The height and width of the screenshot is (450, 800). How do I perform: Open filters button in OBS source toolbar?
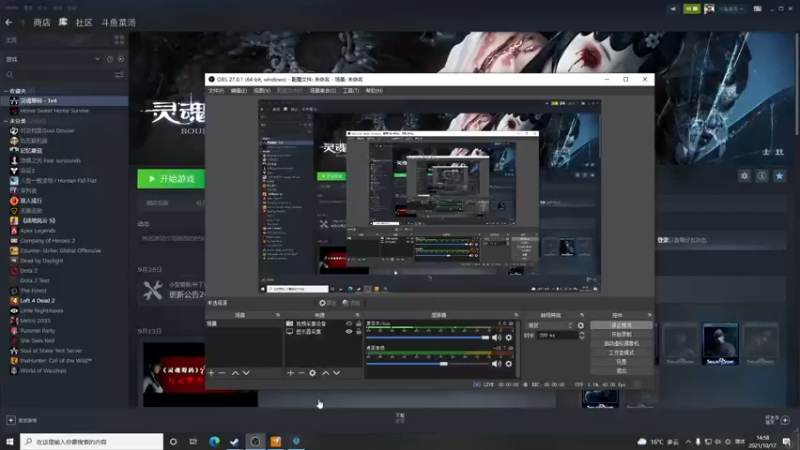tap(351, 303)
